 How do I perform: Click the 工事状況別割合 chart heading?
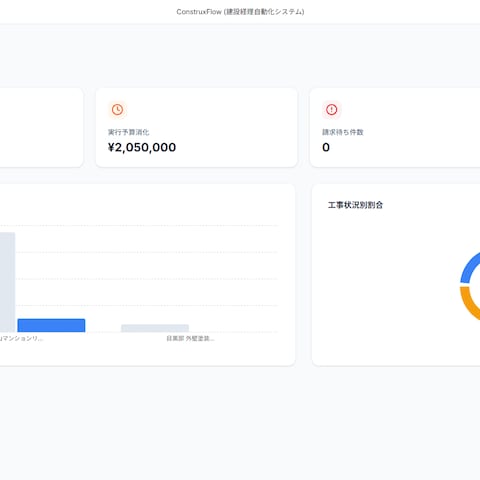point(355,205)
